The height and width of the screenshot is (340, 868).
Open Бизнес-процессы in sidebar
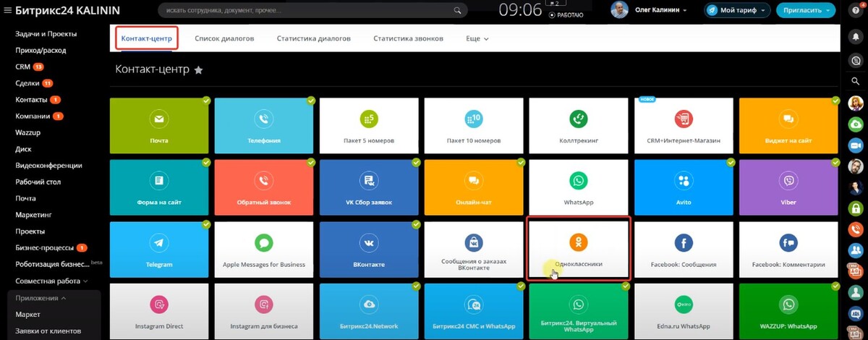[44, 247]
